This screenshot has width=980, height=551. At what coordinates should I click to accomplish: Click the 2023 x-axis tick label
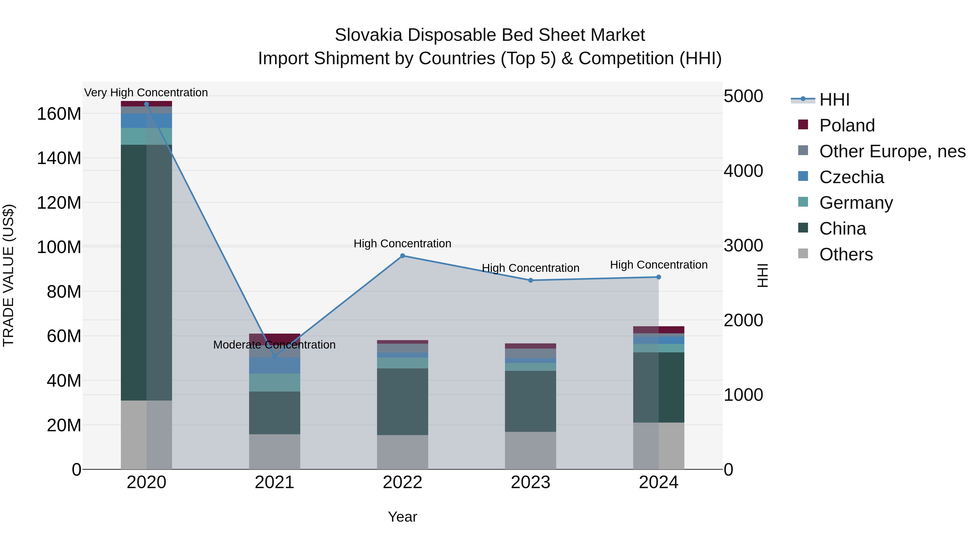point(531,482)
